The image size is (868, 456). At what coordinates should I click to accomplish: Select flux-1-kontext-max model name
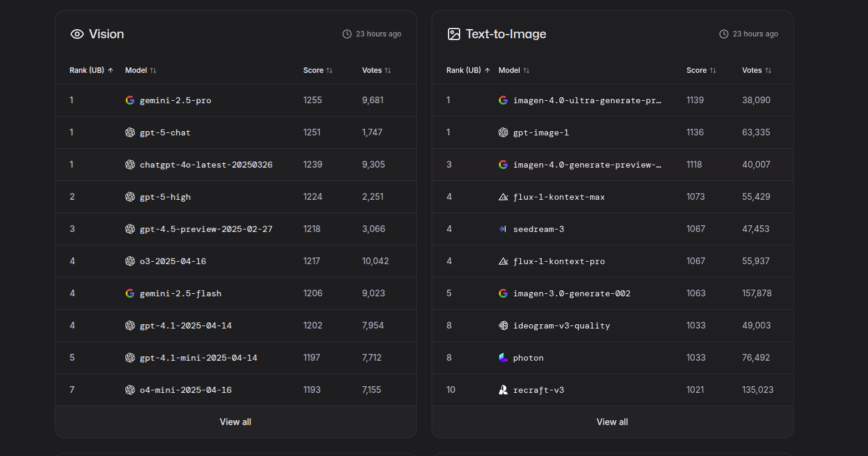coord(559,197)
